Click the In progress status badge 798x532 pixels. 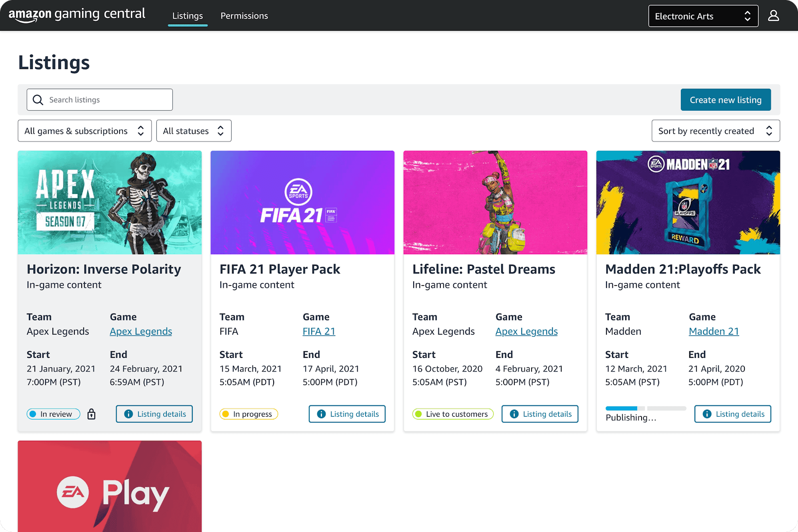click(x=248, y=414)
